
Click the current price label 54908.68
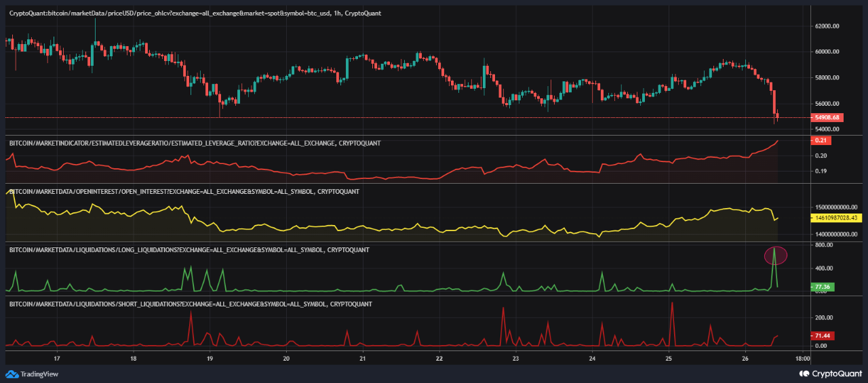click(826, 117)
